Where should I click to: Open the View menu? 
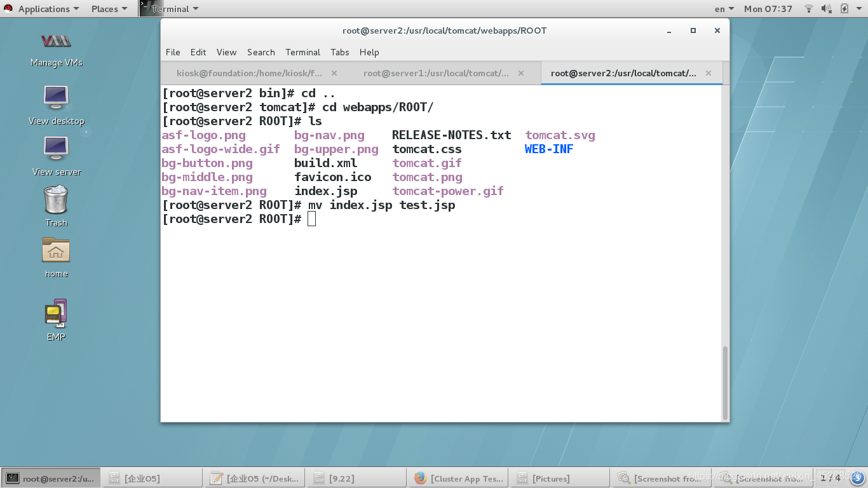point(226,52)
